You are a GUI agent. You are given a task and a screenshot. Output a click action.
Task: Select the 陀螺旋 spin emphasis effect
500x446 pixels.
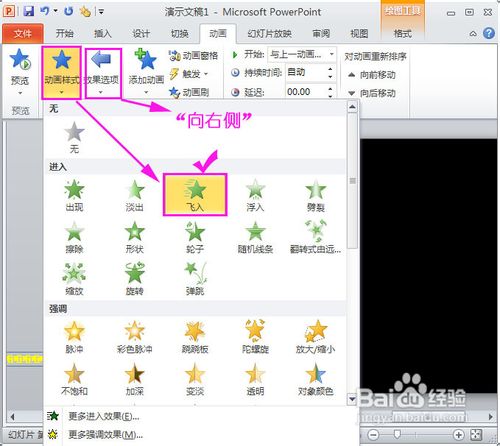coord(255,337)
